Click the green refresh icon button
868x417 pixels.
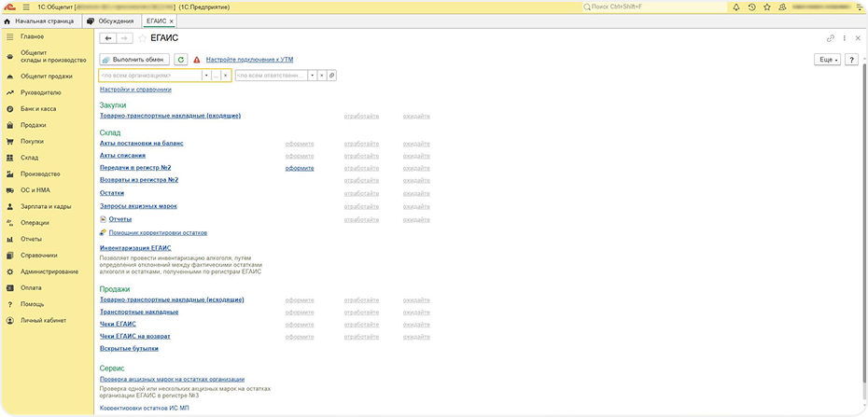[x=181, y=59]
